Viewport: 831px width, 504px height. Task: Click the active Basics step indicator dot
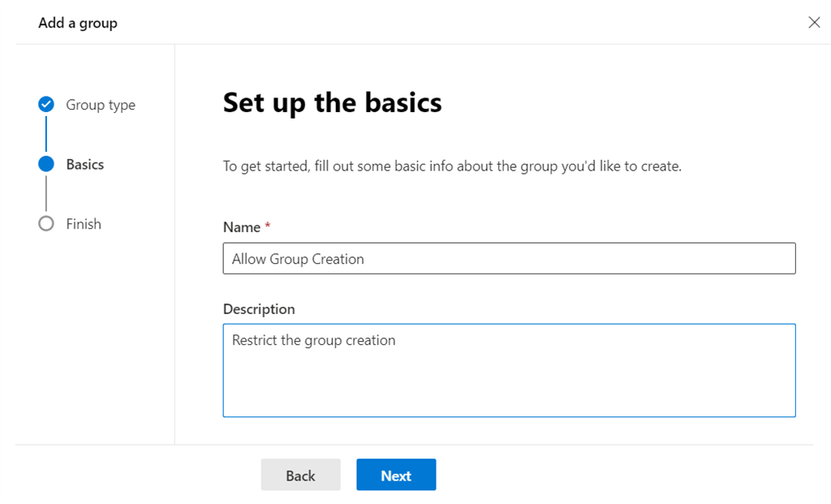coord(45,164)
